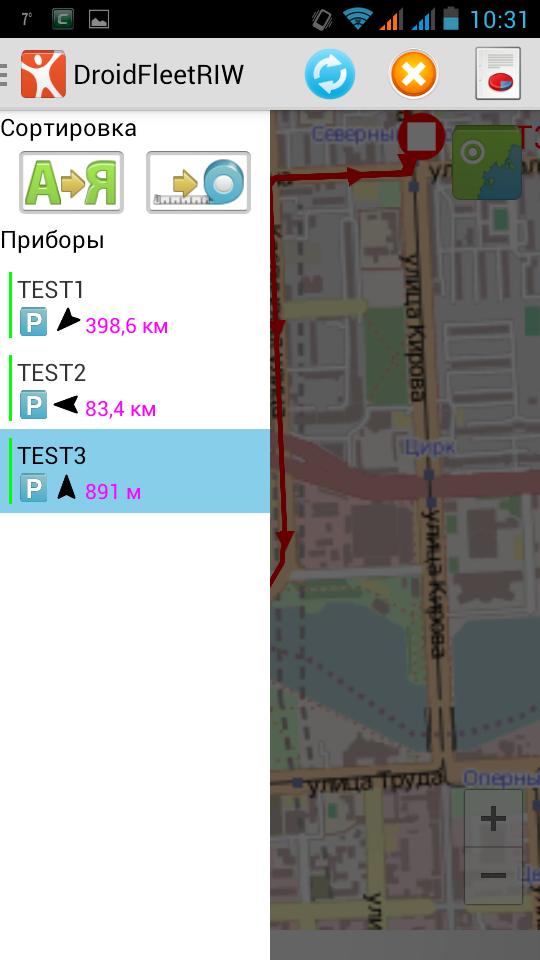Tap the map near Цирк label
Viewport: 540px width, 960px height.
(430, 448)
